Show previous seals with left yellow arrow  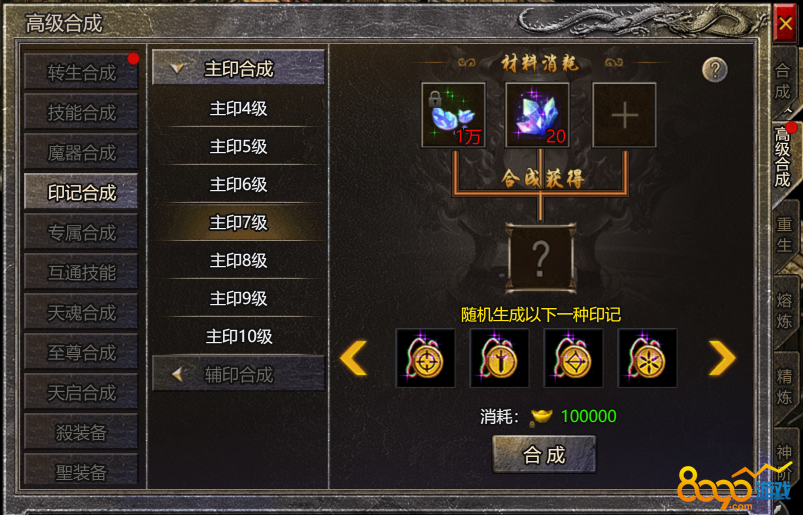pyautogui.click(x=353, y=358)
